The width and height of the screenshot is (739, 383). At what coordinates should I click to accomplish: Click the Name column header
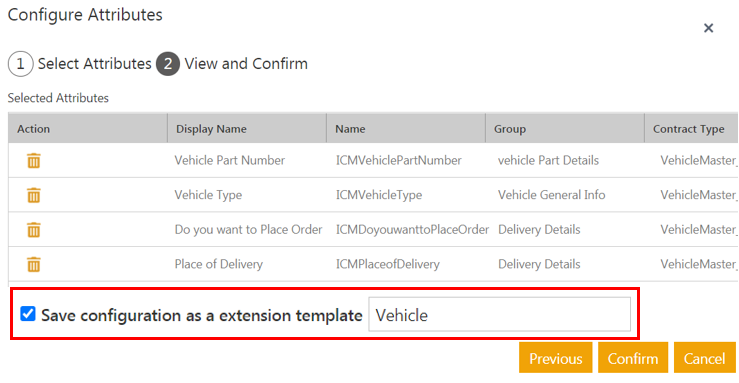(406, 129)
